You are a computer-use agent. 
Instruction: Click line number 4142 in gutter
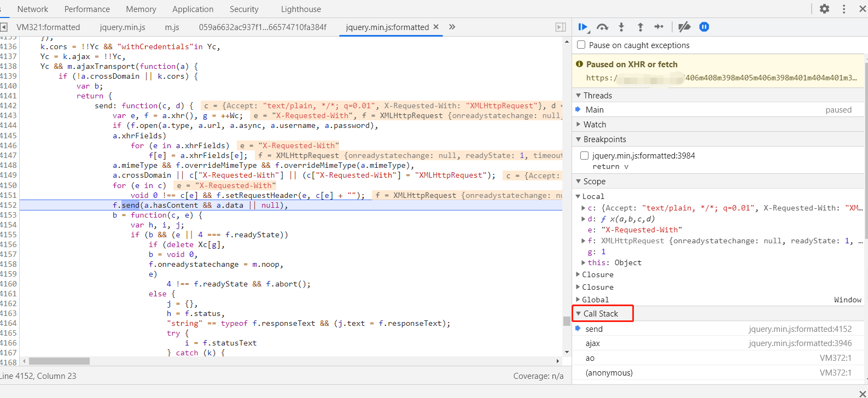coord(9,106)
